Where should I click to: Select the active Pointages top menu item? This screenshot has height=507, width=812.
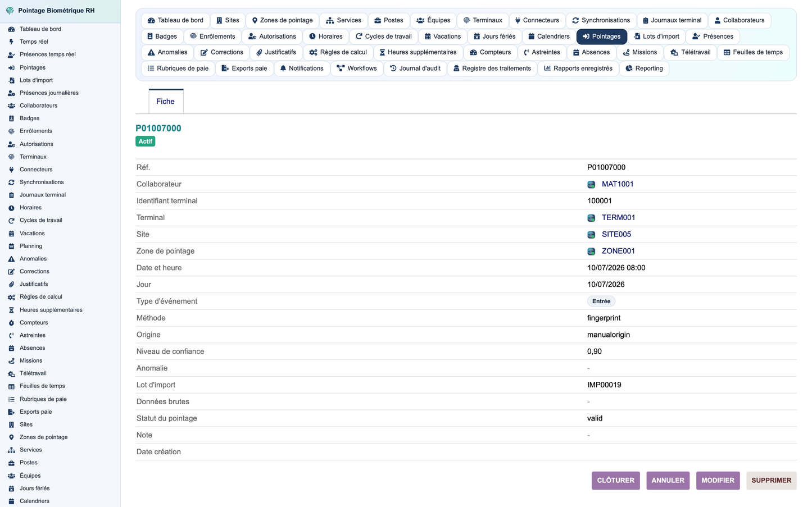tap(601, 36)
